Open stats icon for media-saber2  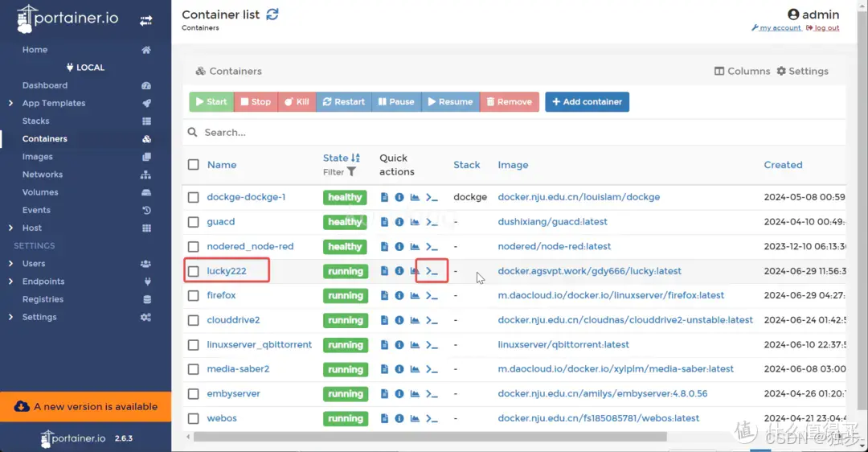coord(415,369)
